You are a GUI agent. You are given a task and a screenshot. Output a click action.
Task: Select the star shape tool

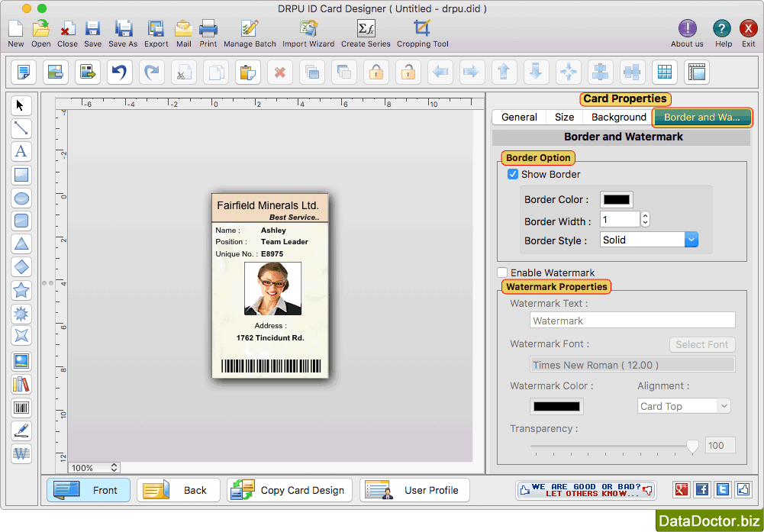[x=21, y=290]
